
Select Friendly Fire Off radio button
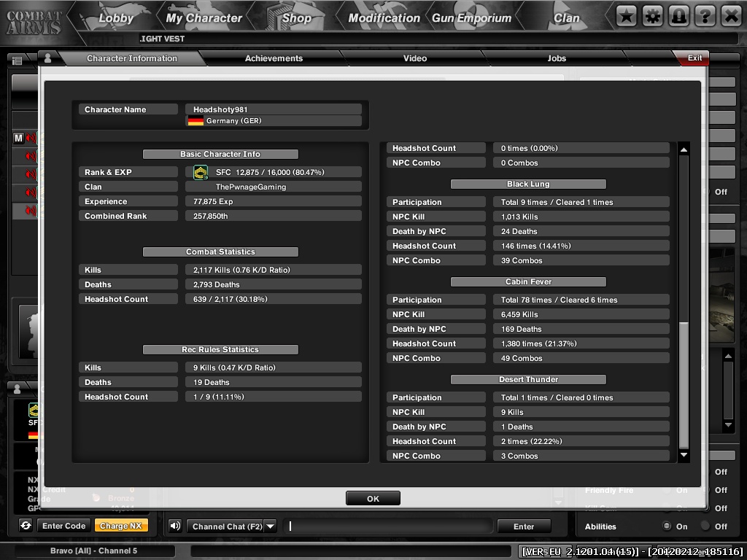pyautogui.click(x=705, y=490)
